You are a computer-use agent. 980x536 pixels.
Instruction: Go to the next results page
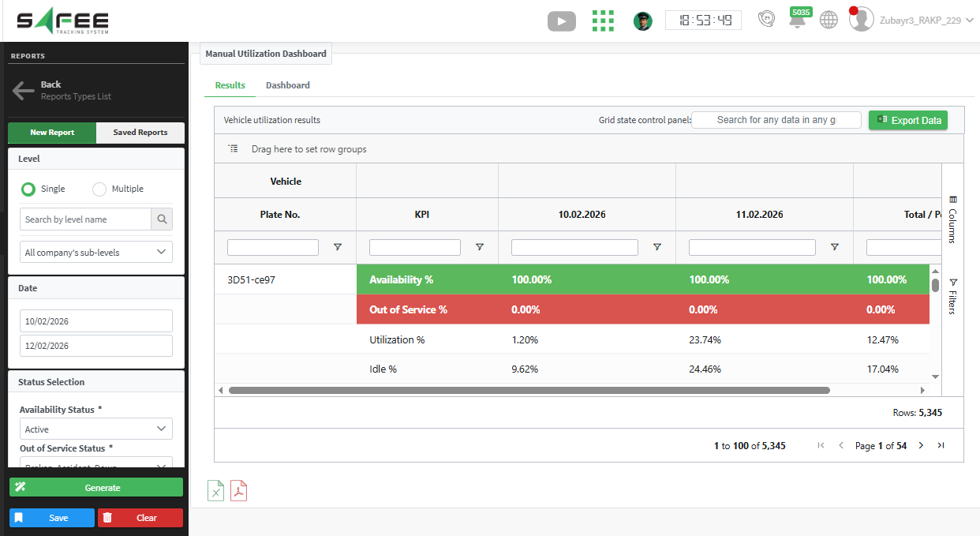(x=920, y=446)
